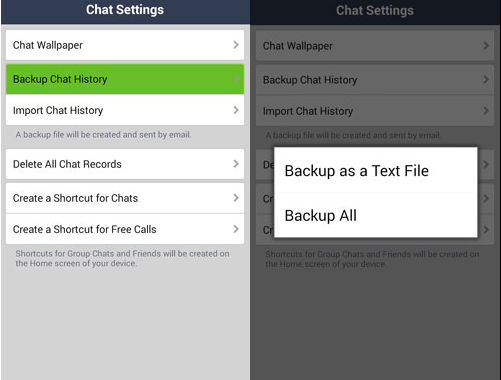Viewport: 501px width, 380px height.
Task: Click dimmed Import Chat History row on right
Action: 375,111
